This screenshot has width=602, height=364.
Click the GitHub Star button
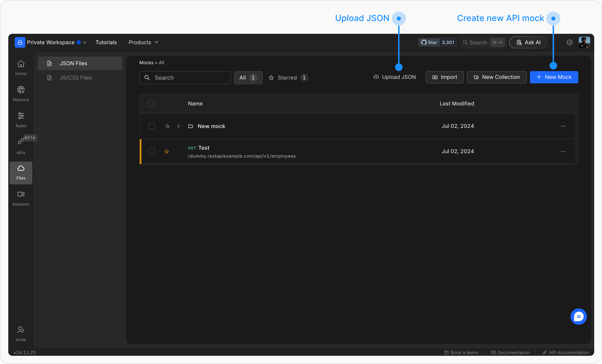point(429,42)
